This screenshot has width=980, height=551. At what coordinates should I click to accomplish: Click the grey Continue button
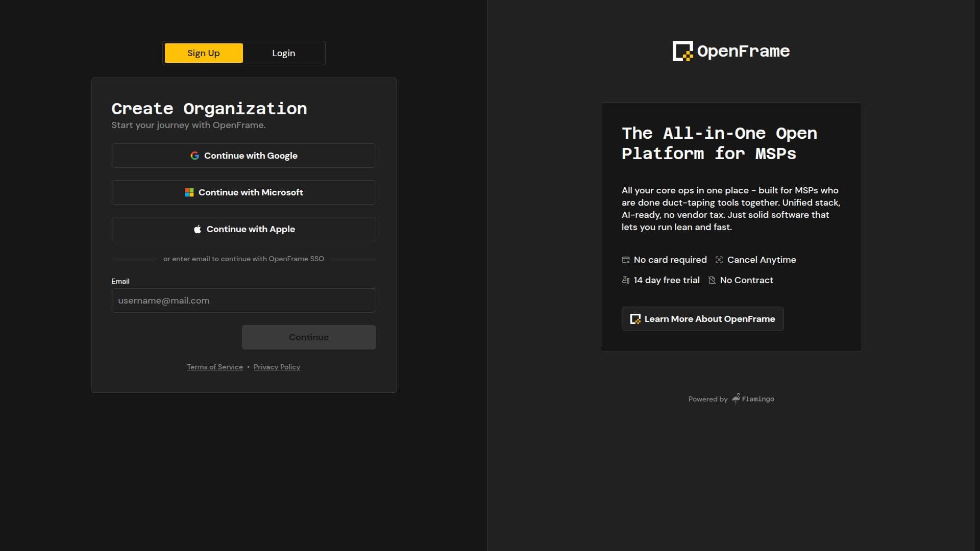[x=309, y=337]
